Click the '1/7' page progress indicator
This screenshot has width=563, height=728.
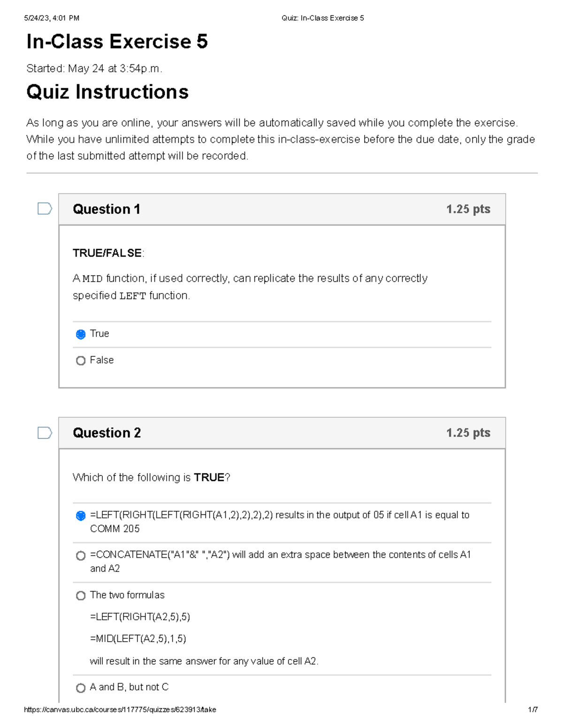[533, 710]
